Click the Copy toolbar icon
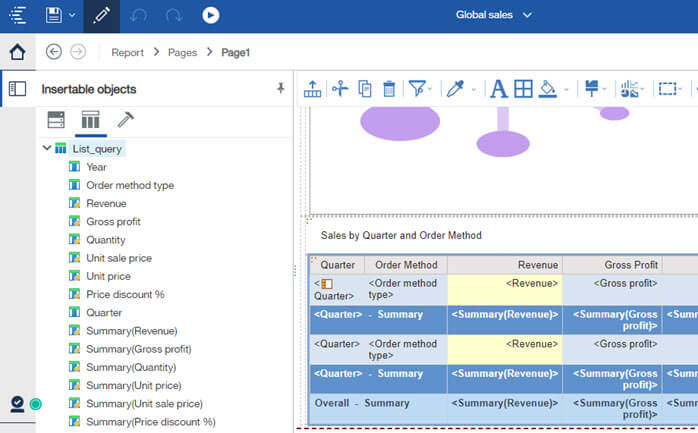The width and height of the screenshot is (698, 433). coord(365,89)
